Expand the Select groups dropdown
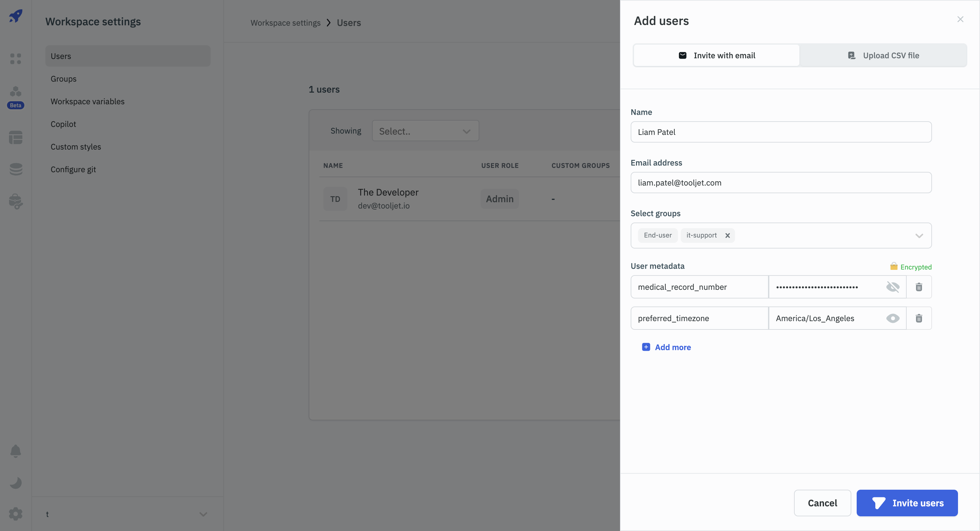This screenshot has width=980, height=531. (919, 236)
